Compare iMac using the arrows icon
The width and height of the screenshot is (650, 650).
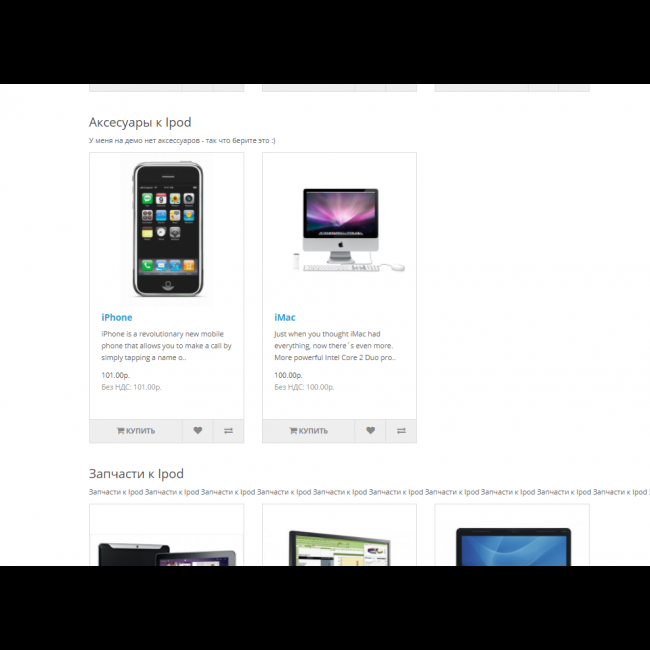point(401,431)
